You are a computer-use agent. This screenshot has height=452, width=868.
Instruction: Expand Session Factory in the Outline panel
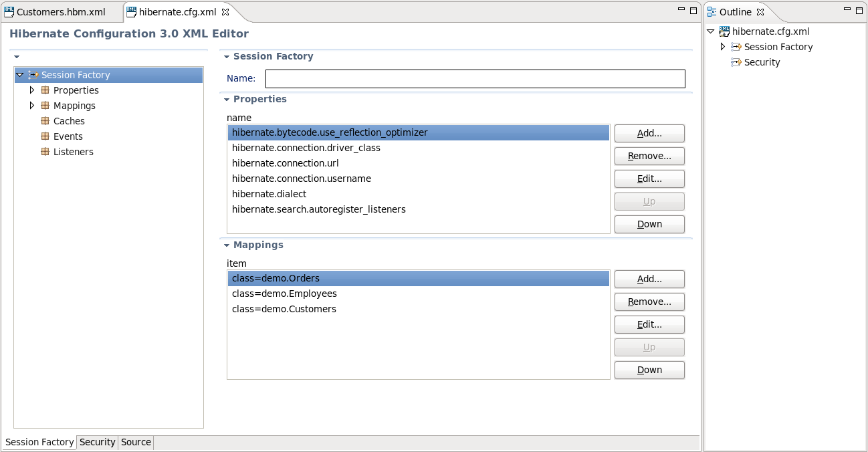(x=722, y=47)
